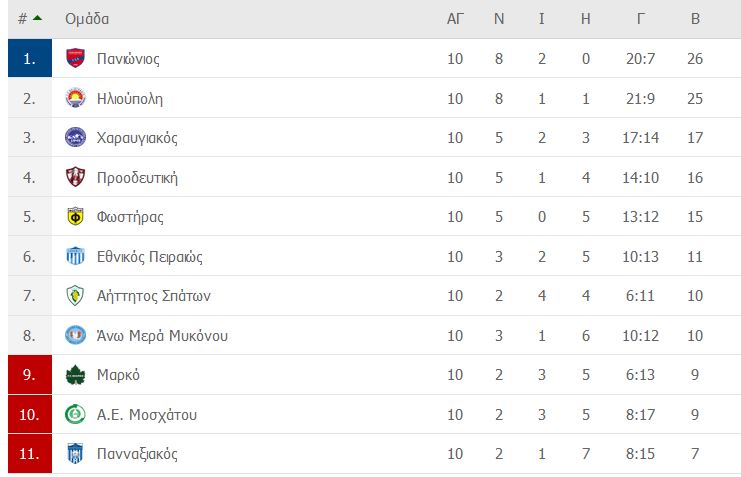Sort standings by Ομάδα column header
Viewport: 741px width, 477px height.
click(x=87, y=19)
